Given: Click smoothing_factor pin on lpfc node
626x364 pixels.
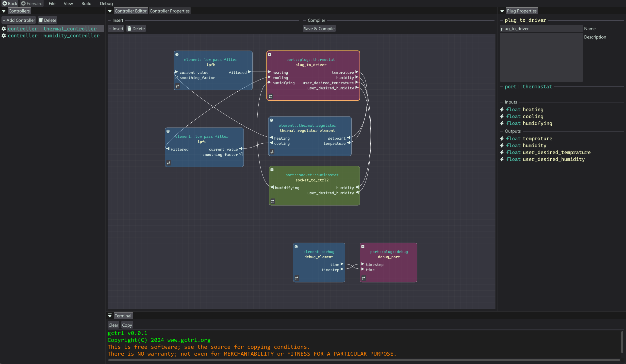Looking at the screenshot, I should pyautogui.click(x=241, y=154).
